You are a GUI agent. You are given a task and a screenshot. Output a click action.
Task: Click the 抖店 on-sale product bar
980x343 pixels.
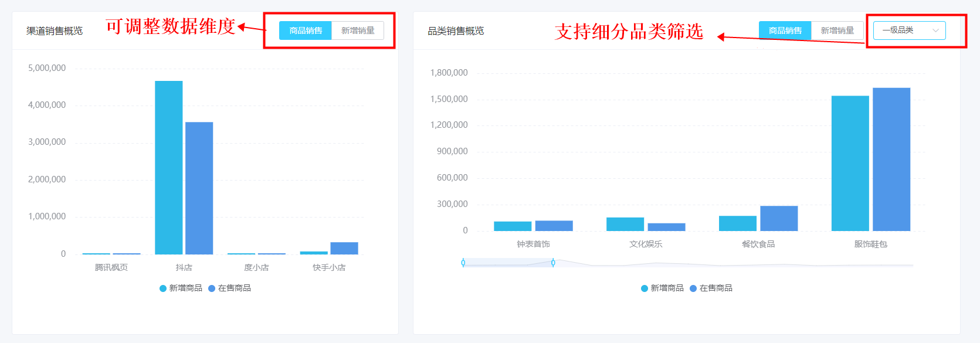coord(199,188)
